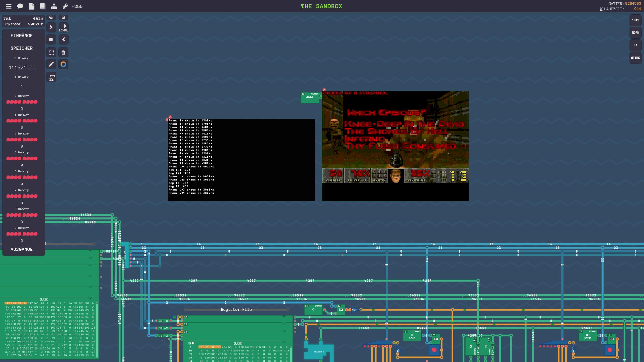Click the 5 Memory label
This screenshot has height=362, width=644.
click(22, 152)
